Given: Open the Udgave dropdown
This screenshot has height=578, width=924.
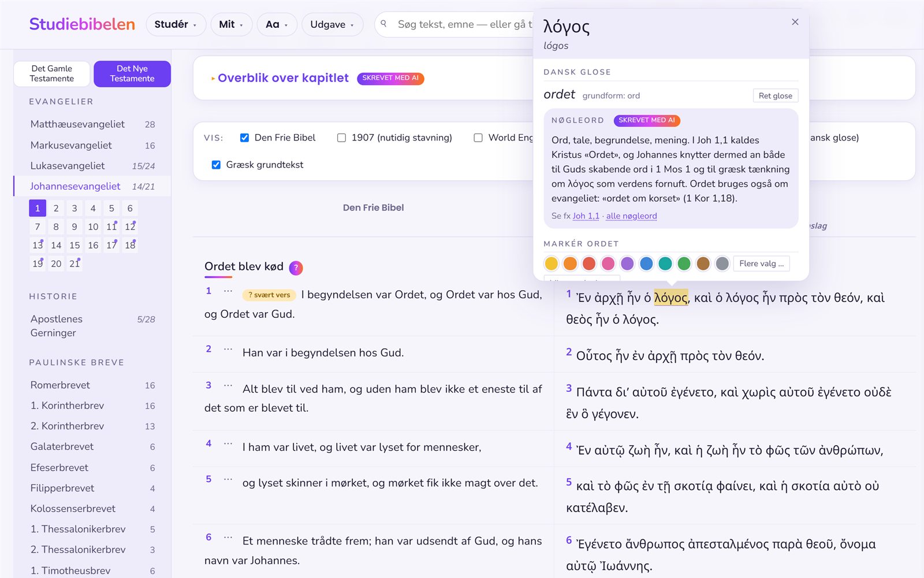Looking at the screenshot, I should coord(332,24).
